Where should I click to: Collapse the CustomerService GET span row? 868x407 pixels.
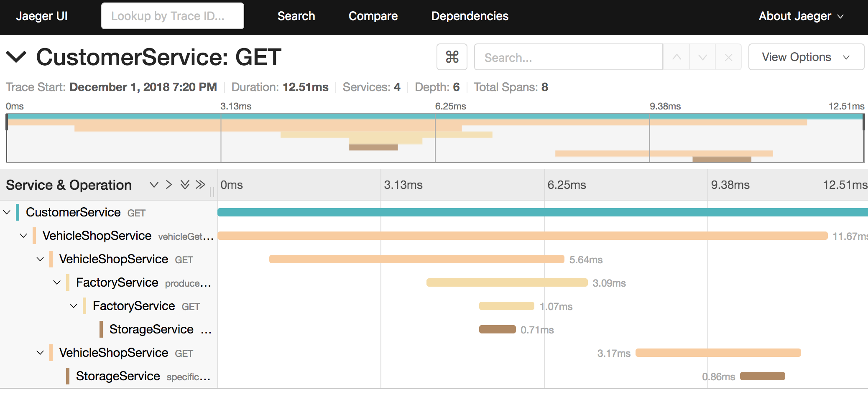(7, 212)
